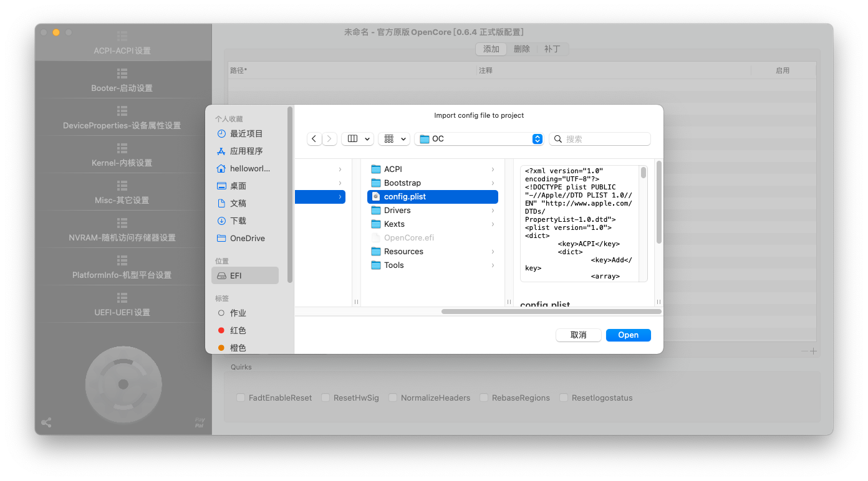This screenshot has width=868, height=481.
Task: Select the Misc-其它设置 section icon
Action: 122,186
